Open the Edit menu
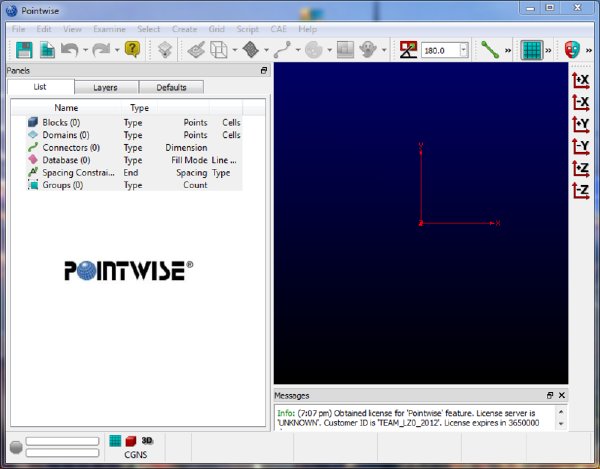 click(44, 29)
